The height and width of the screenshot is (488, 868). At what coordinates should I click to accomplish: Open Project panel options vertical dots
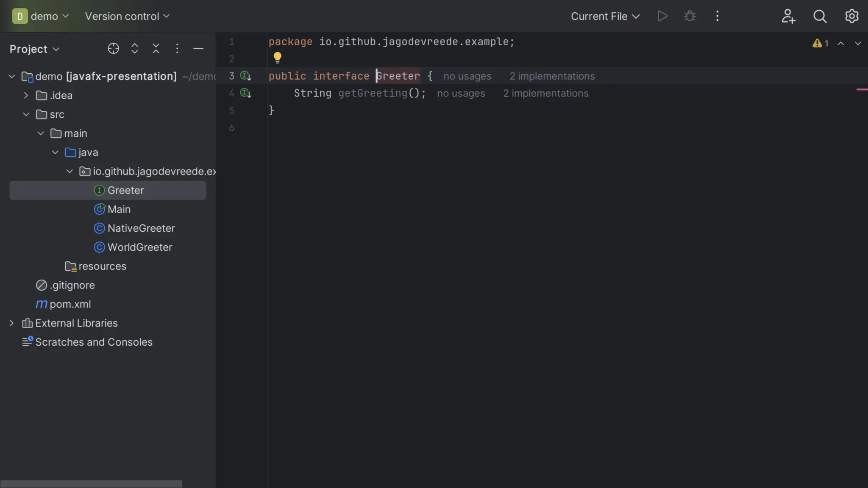pos(177,49)
